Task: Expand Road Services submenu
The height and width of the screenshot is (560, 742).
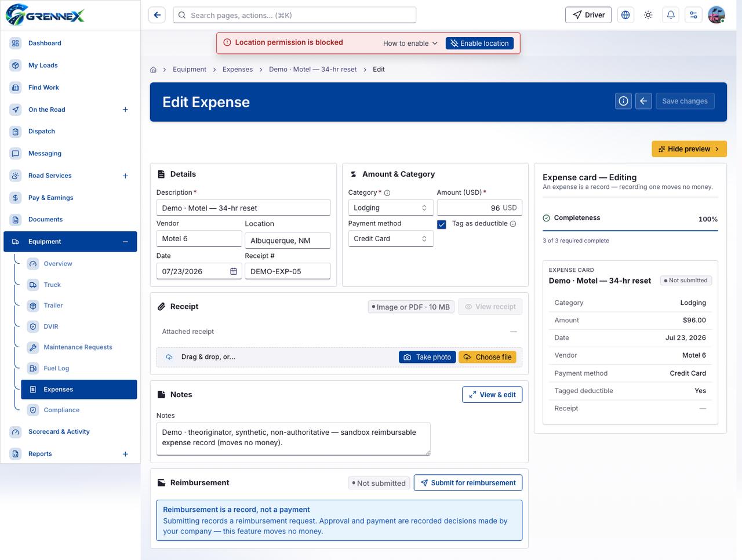Action: pos(125,176)
